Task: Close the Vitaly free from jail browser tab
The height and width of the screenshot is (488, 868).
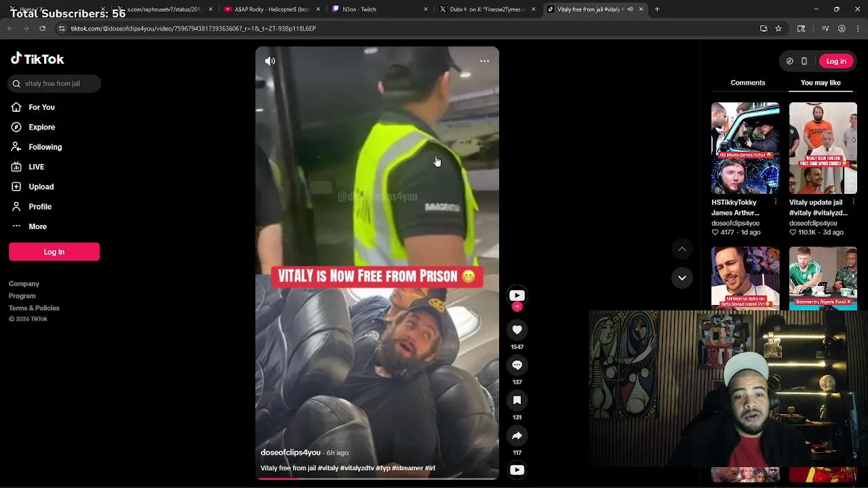Action: coord(641,9)
